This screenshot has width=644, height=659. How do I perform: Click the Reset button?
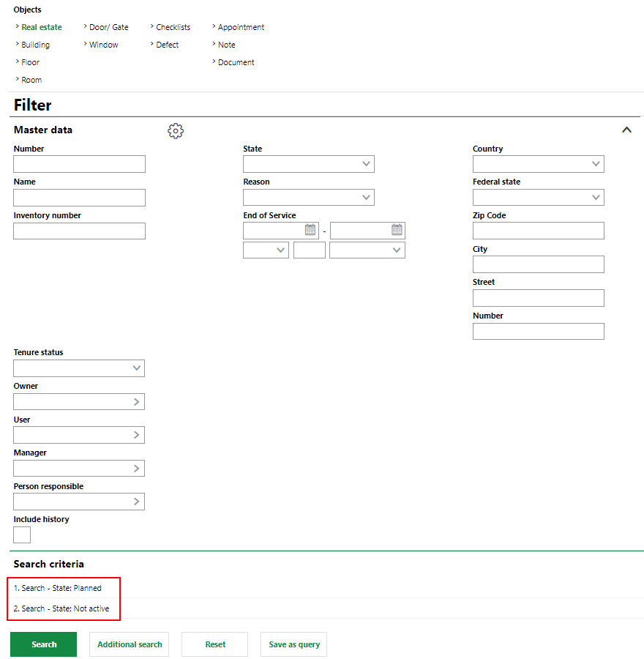pos(215,644)
